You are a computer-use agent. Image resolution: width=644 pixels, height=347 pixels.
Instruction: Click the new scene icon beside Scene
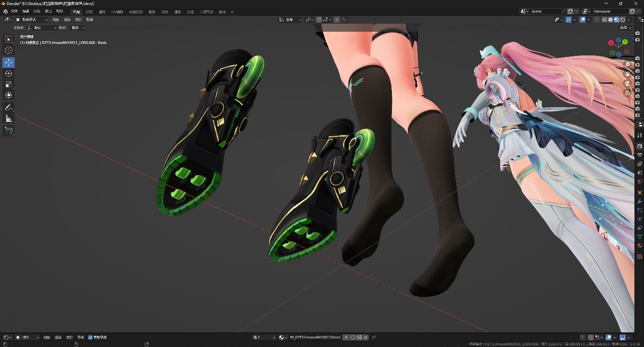(x=570, y=11)
